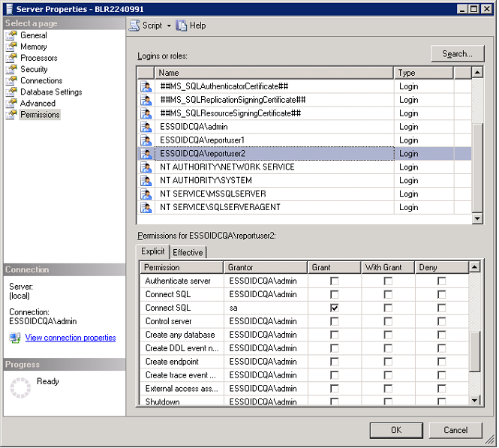Viewport: 499px width, 448px height.
Task: Click the General page icon
Action: point(11,35)
